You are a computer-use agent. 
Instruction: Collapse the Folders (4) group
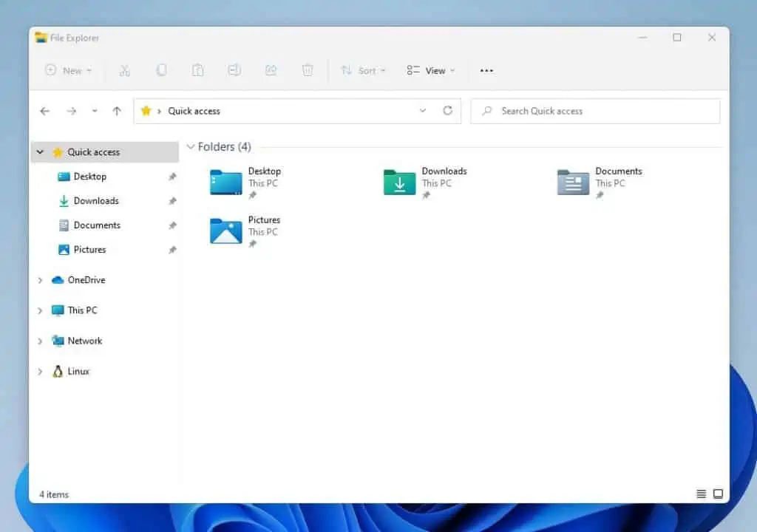point(191,146)
